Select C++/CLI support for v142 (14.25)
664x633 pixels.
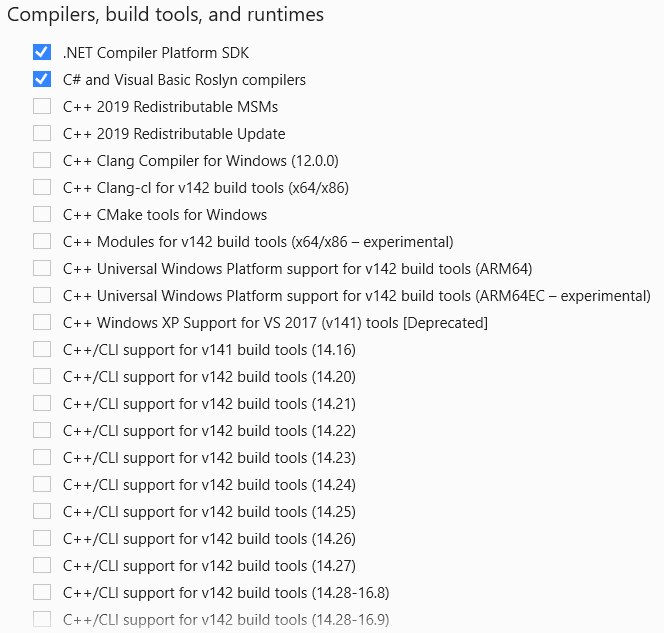[42, 511]
